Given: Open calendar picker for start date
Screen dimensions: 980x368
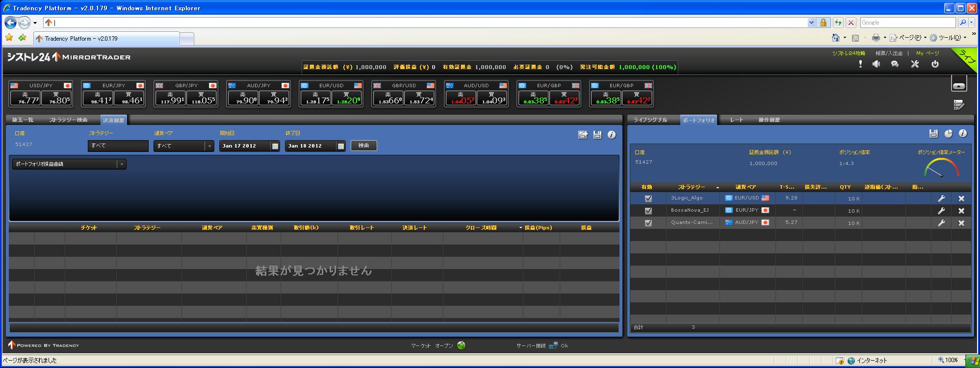Looking at the screenshot, I should click(275, 146).
